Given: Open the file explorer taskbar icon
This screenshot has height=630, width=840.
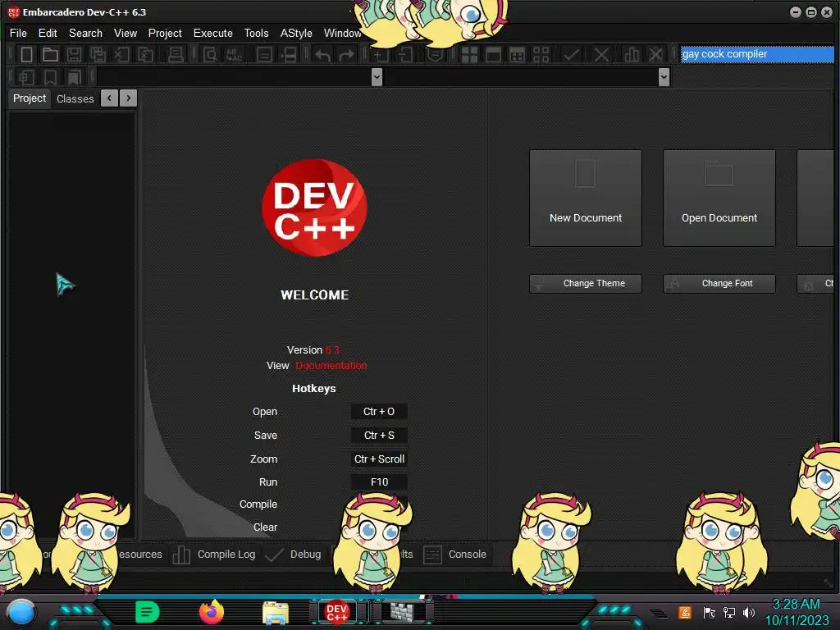Looking at the screenshot, I should tap(276, 613).
